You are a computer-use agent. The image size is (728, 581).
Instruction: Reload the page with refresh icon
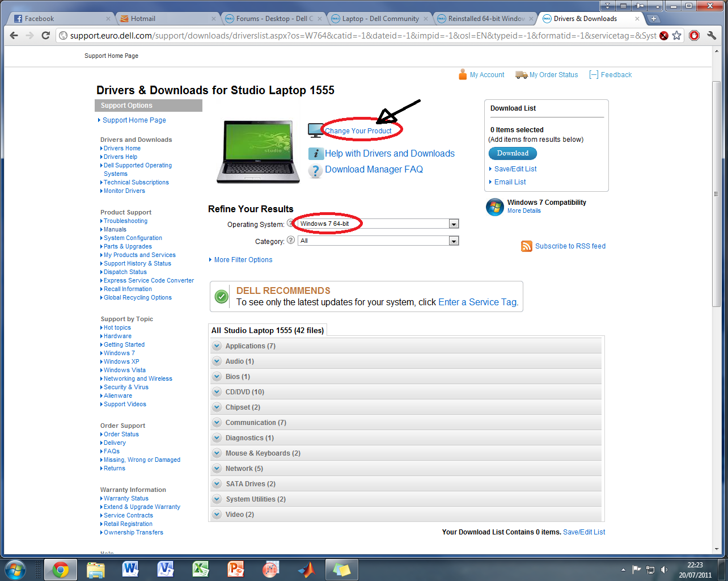46,35
